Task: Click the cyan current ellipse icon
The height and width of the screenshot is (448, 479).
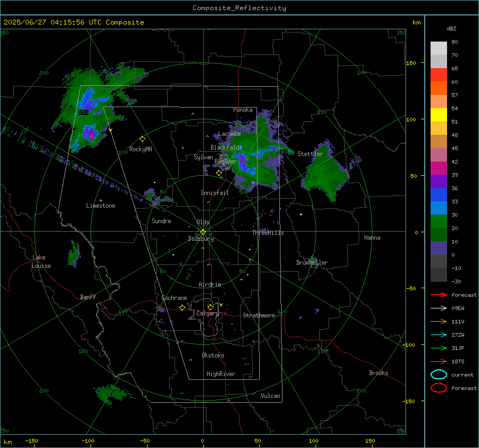Action: (439, 374)
